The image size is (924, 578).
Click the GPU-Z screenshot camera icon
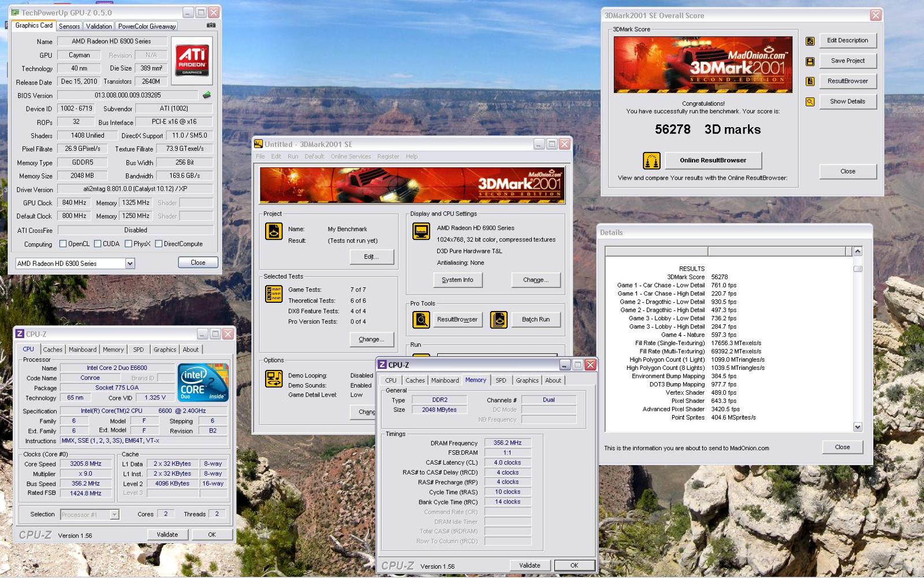[x=211, y=25]
